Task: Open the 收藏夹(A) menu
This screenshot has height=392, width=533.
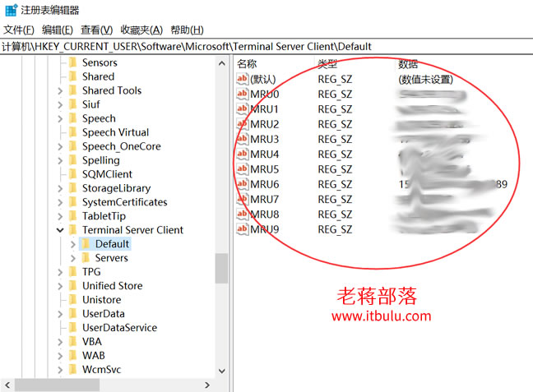Action: [x=141, y=30]
